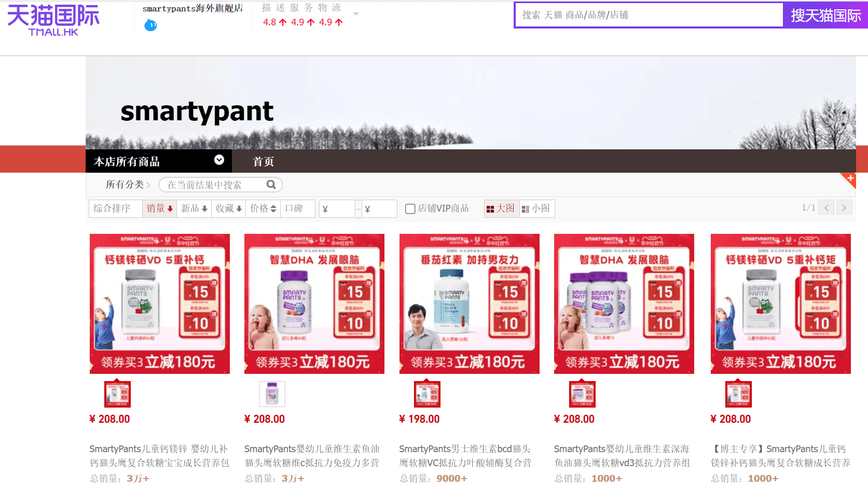Focus the Tmall search input field
868x490 pixels.
tap(649, 15)
